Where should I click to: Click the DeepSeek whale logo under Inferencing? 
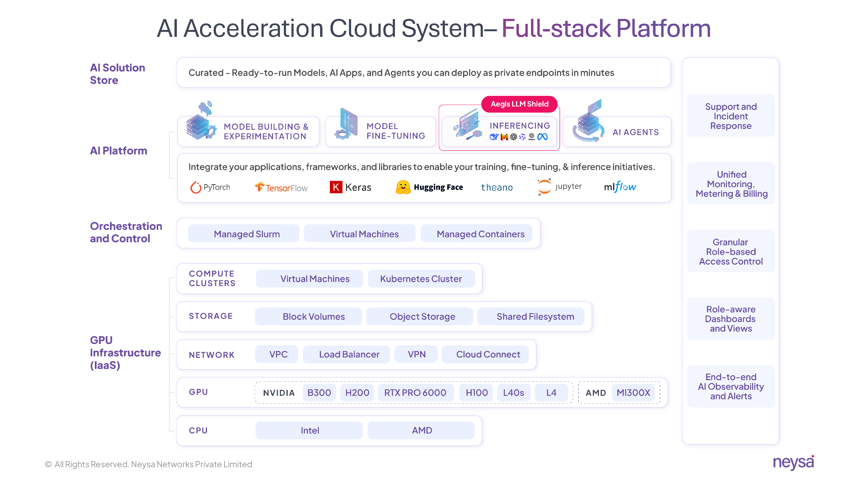(x=494, y=137)
